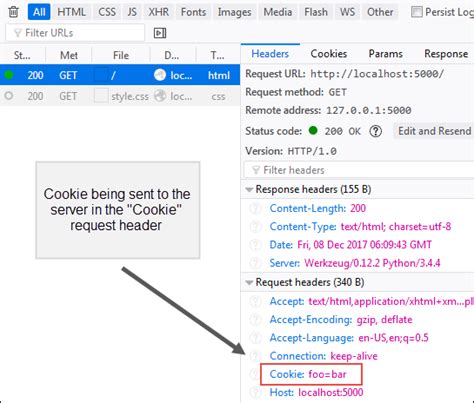The height and width of the screenshot is (403, 474).
Task: Click the Edit and Resend button
Action: coord(435,131)
